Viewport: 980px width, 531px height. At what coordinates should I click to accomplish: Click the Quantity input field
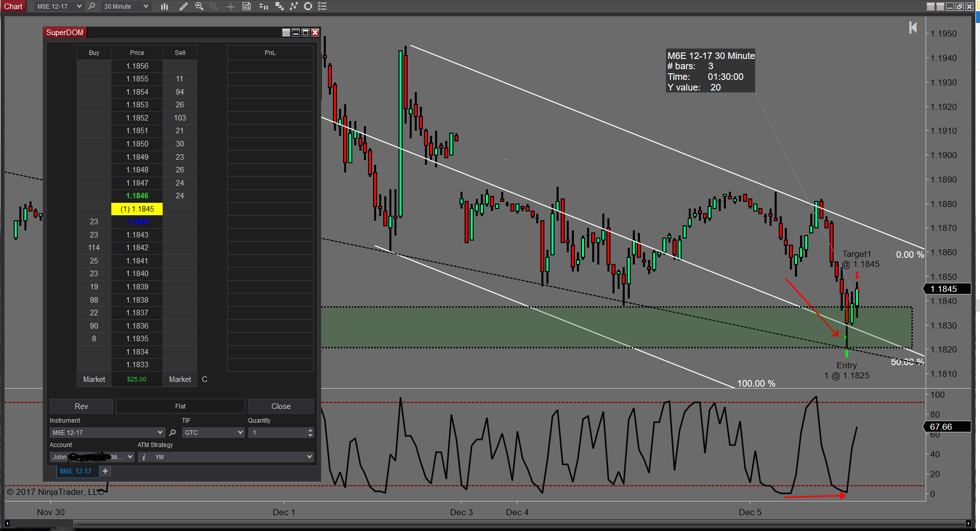pos(278,432)
